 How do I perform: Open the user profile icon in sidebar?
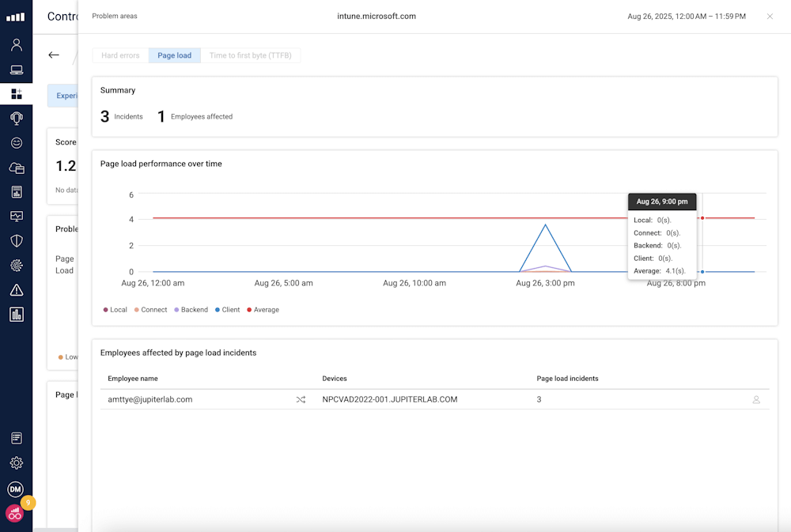coord(16,45)
